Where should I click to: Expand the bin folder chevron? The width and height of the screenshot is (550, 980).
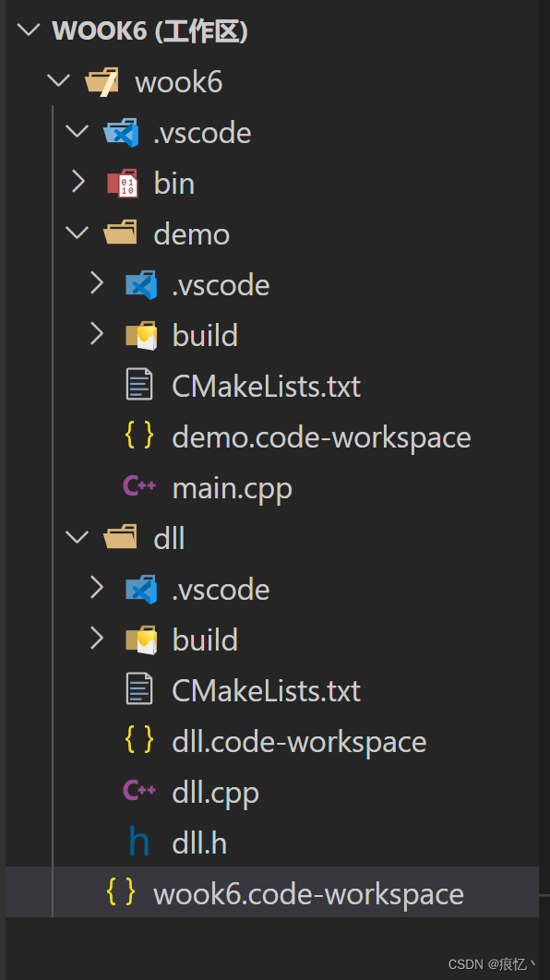pyautogui.click(x=78, y=183)
